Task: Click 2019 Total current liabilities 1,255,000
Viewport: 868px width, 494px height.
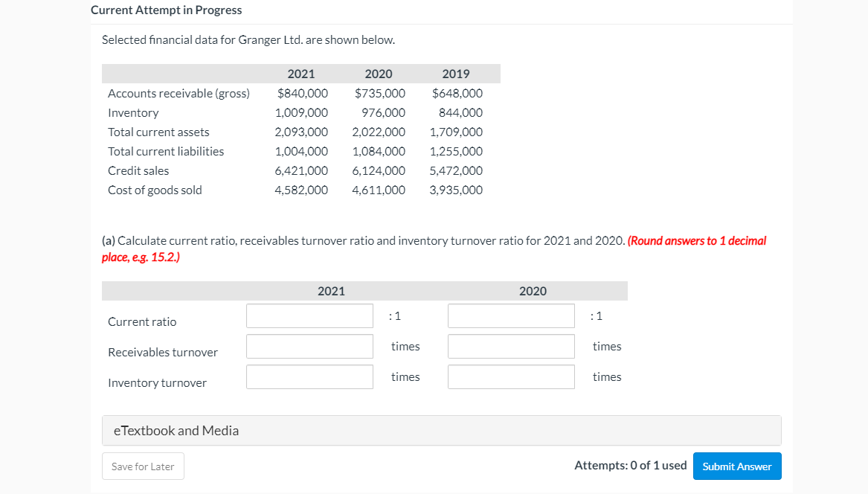Action: (456, 151)
